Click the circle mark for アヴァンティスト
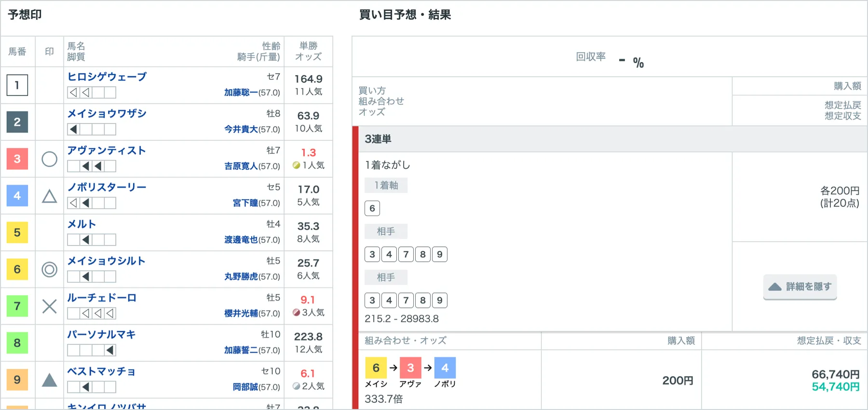Screen dimensions: 868x410 coord(49,159)
